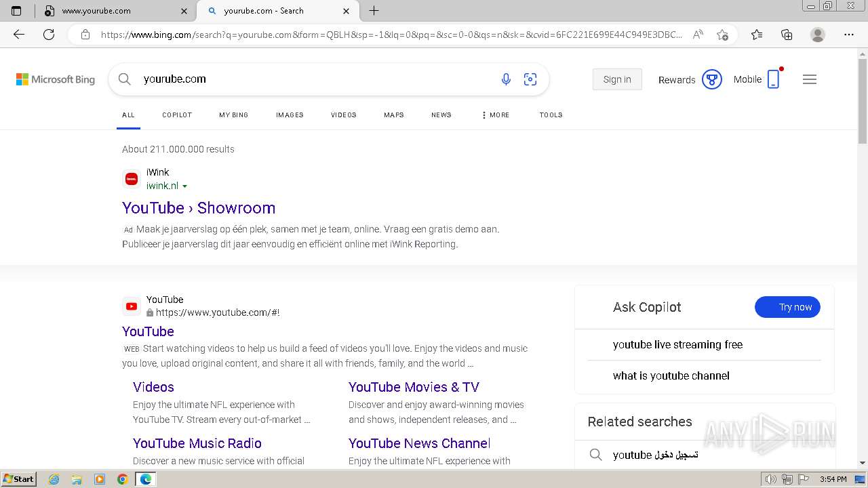Image resolution: width=868 pixels, height=488 pixels.
Task: Click the Rewards trophy icon
Action: point(711,79)
